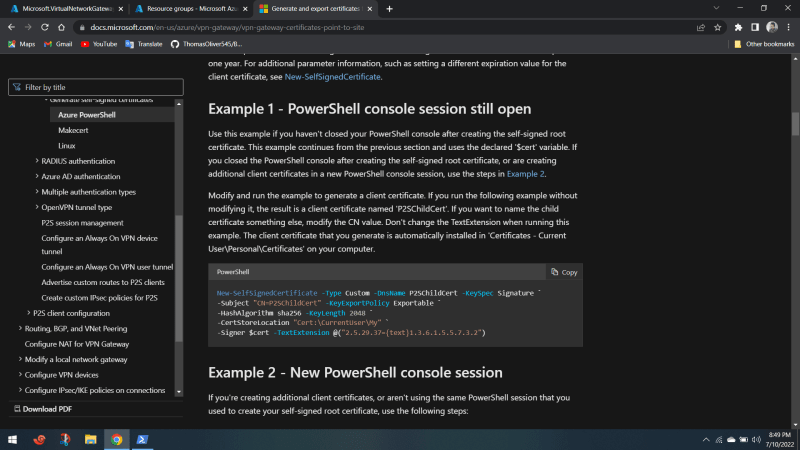Open Configure NAT for VPN Gateway
The height and width of the screenshot is (450, 800).
tap(77, 344)
